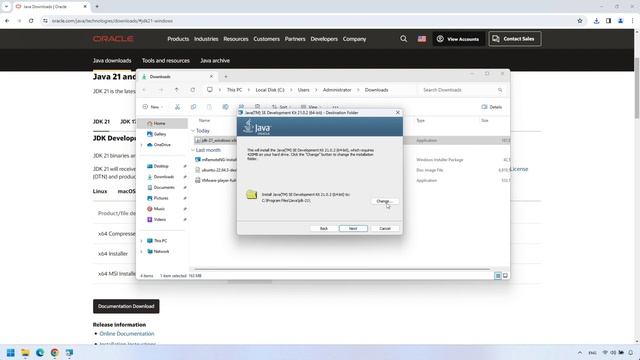Switch to the large thumbnails view icon

coord(505,276)
